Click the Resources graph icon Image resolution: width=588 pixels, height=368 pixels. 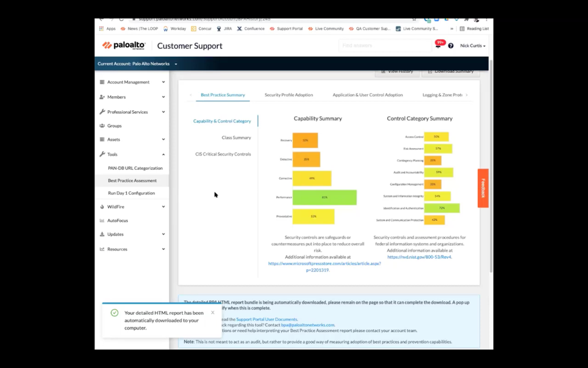[102, 249]
